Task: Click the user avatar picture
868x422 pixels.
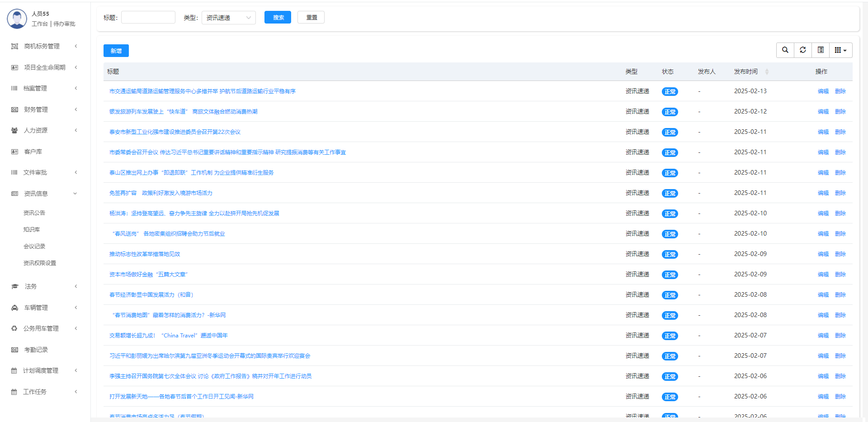Action: click(x=17, y=19)
